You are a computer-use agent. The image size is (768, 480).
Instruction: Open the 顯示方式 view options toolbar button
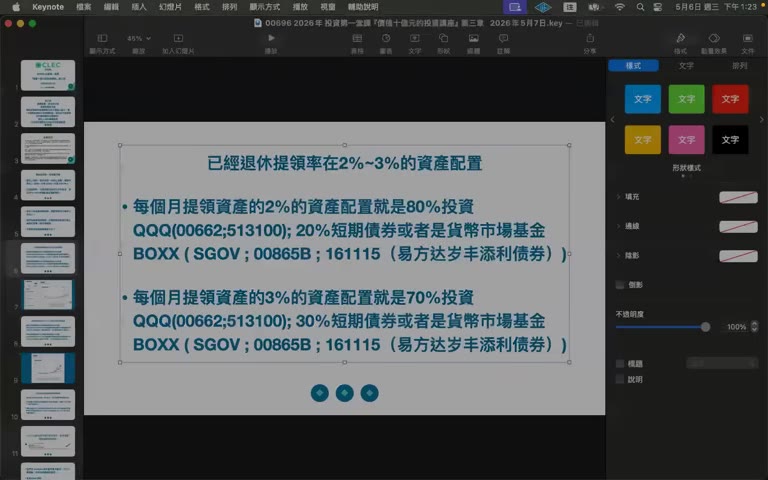pos(102,43)
